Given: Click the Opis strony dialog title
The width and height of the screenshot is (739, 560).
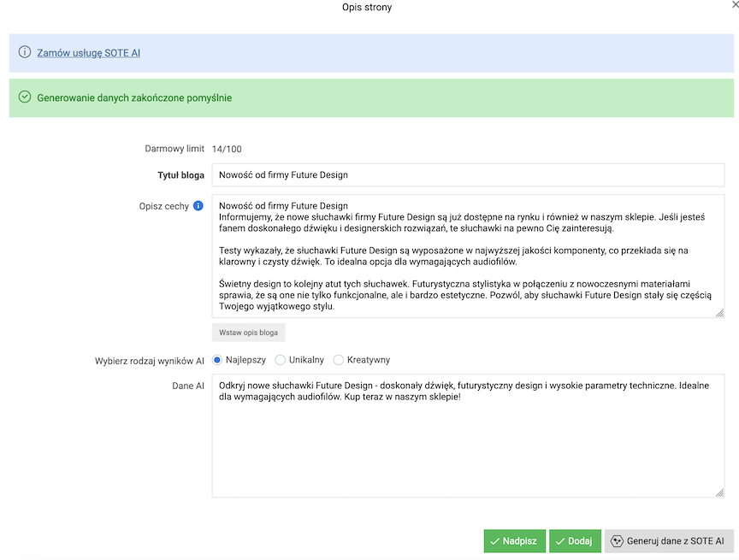Looking at the screenshot, I should tap(367, 7).
